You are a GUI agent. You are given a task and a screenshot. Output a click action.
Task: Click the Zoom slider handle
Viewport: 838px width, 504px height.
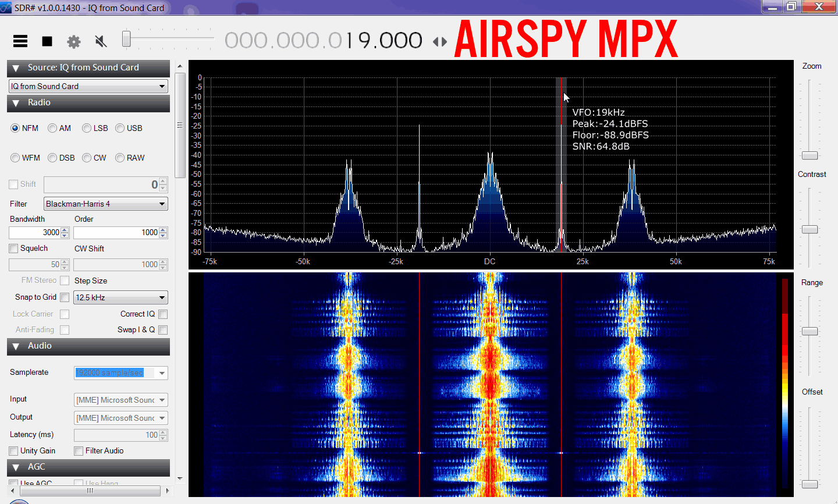pyautogui.click(x=809, y=155)
